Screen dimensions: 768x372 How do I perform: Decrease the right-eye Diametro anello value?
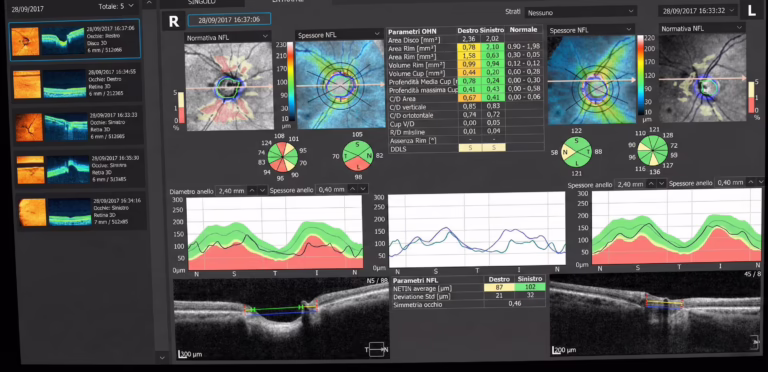pyautogui.click(x=262, y=190)
